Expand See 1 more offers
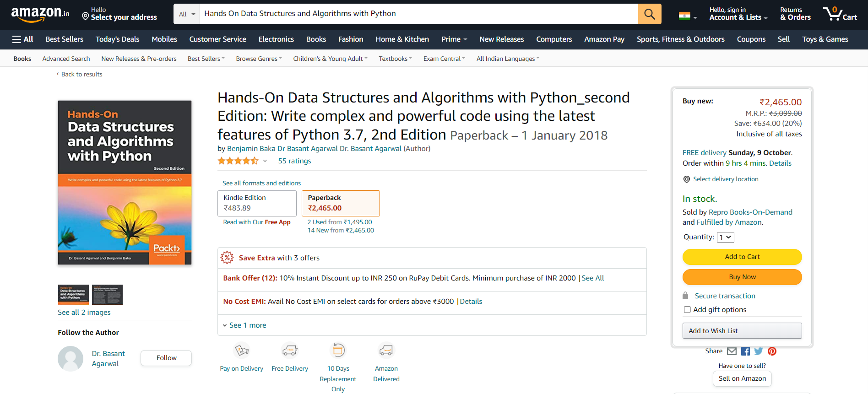This screenshot has height=394, width=868. 244,325
